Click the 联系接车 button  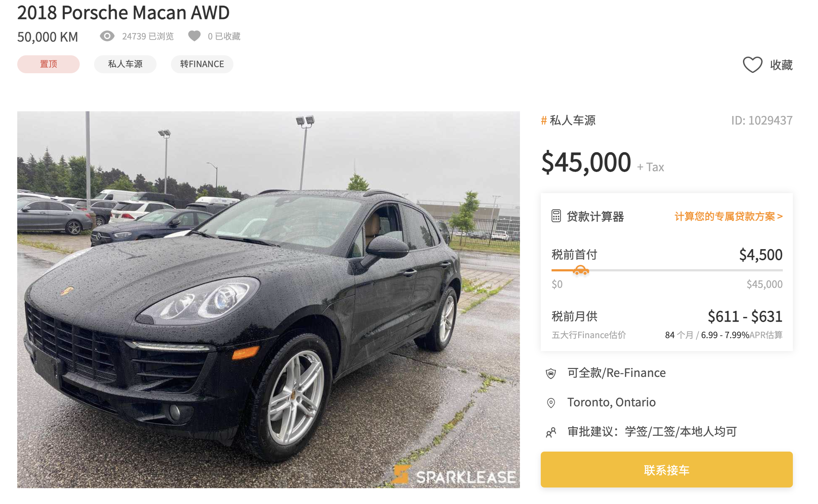(x=666, y=470)
